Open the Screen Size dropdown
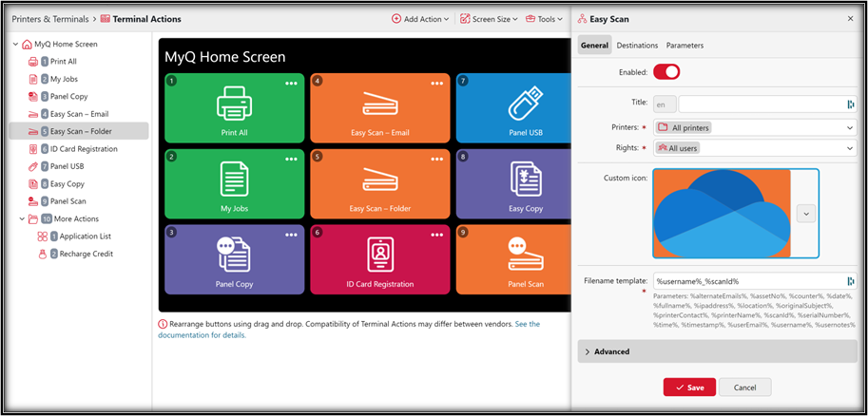Image resolution: width=868 pixels, height=416 pixels. (x=489, y=19)
